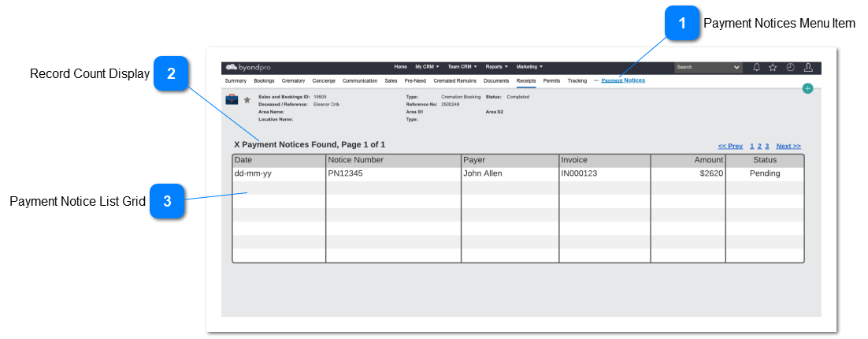Screen dimensions: 868x339
Task: Switch to the Receipts tab
Action: coord(526,80)
